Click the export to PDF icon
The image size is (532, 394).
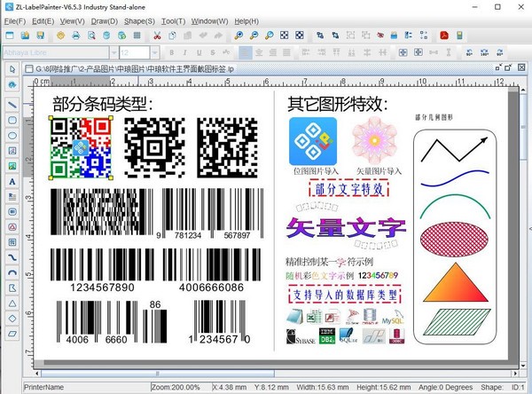click(x=444, y=35)
